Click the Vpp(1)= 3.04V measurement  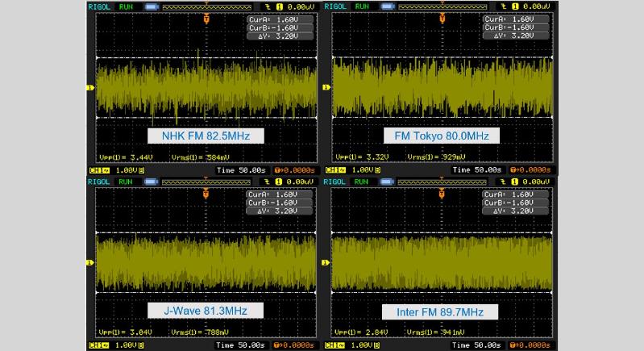[125, 332]
